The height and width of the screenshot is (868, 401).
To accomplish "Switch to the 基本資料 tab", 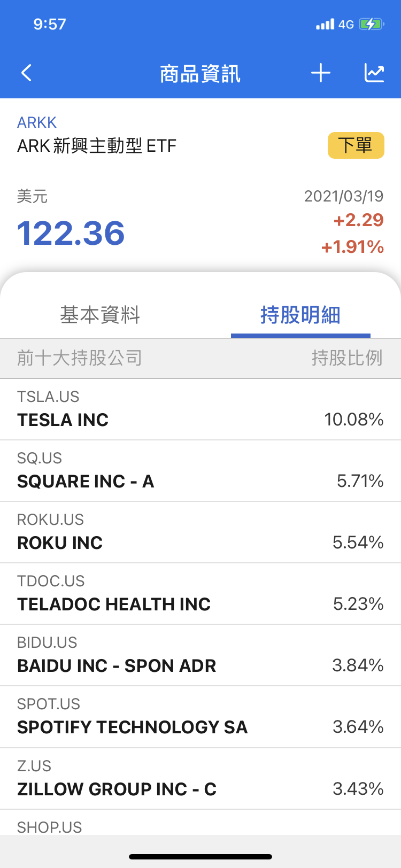I will point(100,315).
